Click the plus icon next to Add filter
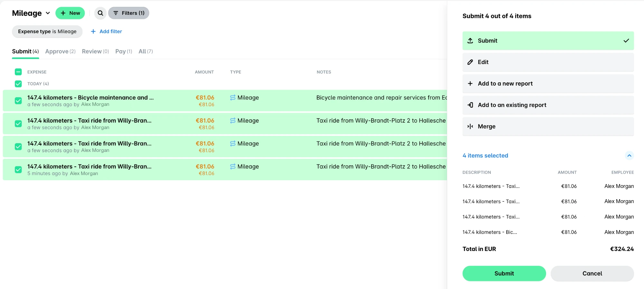Image resolution: width=644 pixels, height=289 pixels. pos(93,31)
